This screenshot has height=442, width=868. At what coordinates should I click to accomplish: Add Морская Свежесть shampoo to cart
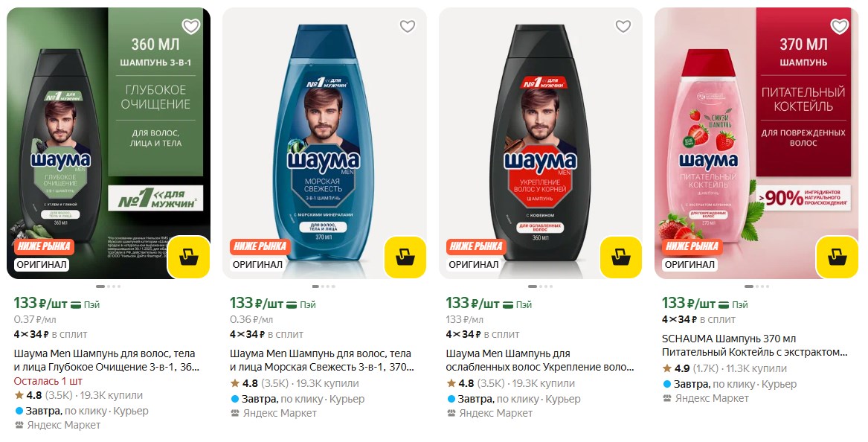point(405,257)
